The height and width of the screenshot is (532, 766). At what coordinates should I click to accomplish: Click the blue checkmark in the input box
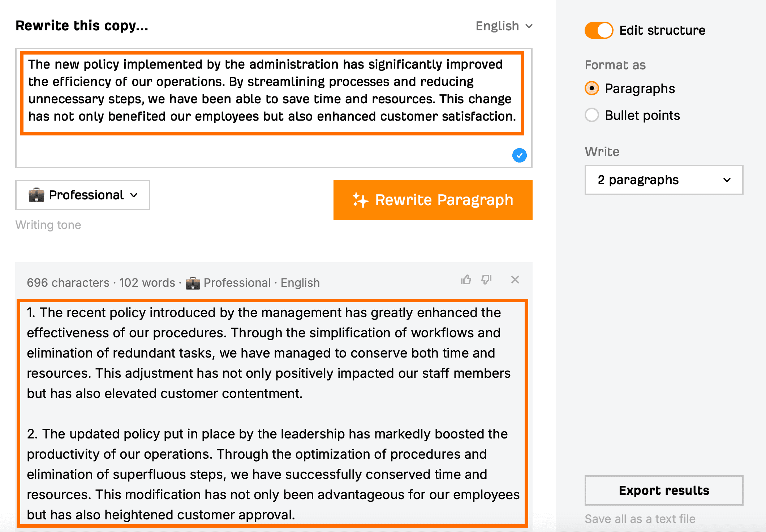click(x=519, y=155)
